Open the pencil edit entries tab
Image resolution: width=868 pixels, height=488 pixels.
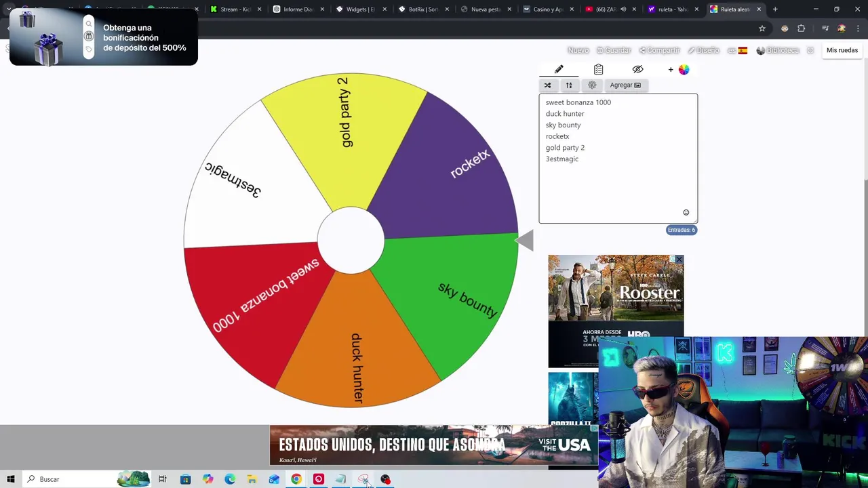(x=559, y=69)
